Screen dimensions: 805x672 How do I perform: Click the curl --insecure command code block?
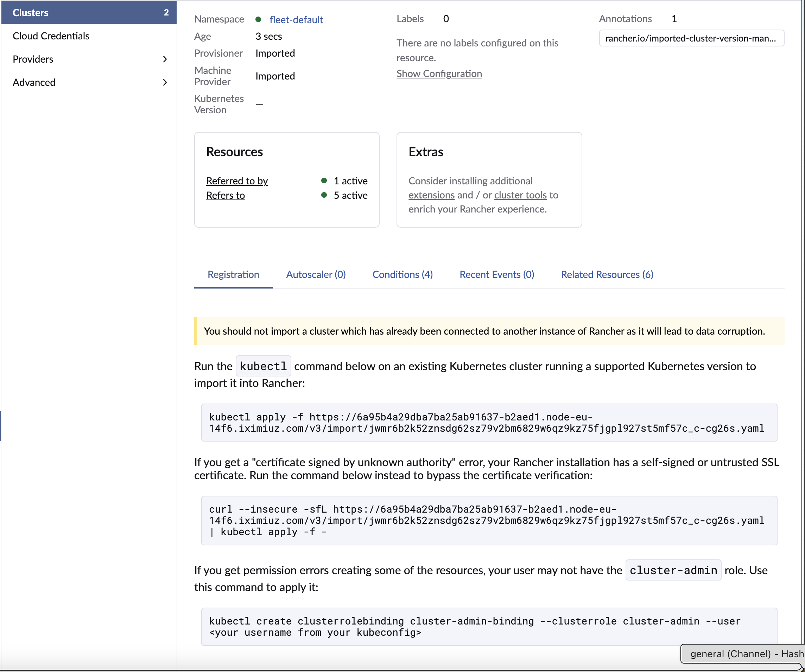(489, 520)
